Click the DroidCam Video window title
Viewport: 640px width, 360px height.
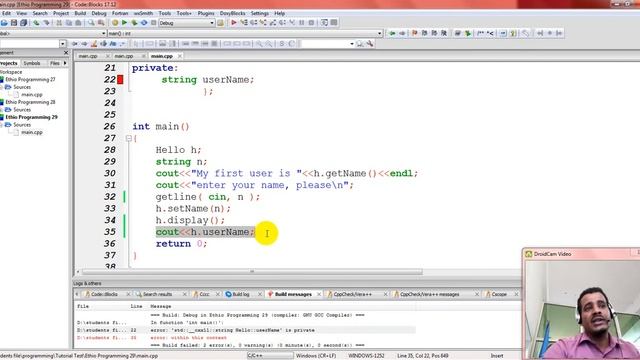pyautogui.click(x=552, y=254)
